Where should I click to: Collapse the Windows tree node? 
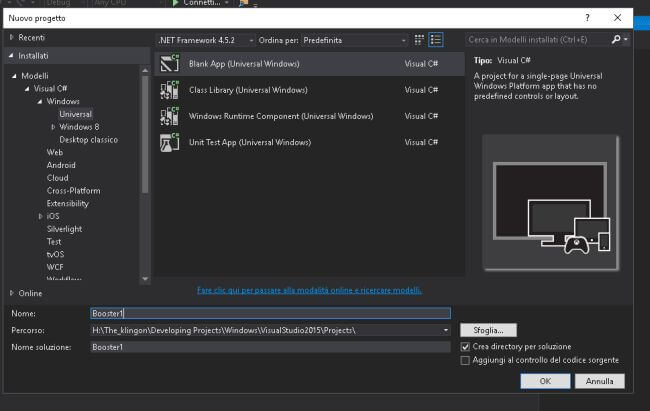click(40, 101)
